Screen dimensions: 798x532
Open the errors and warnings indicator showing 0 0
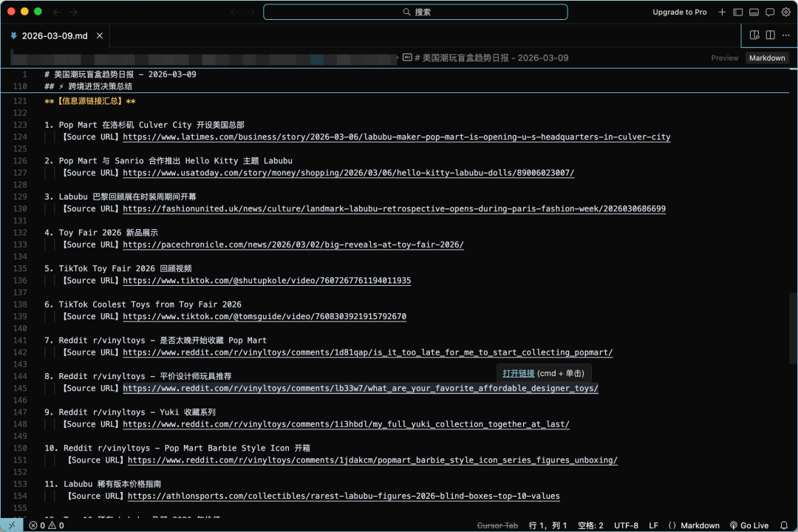tap(47, 525)
